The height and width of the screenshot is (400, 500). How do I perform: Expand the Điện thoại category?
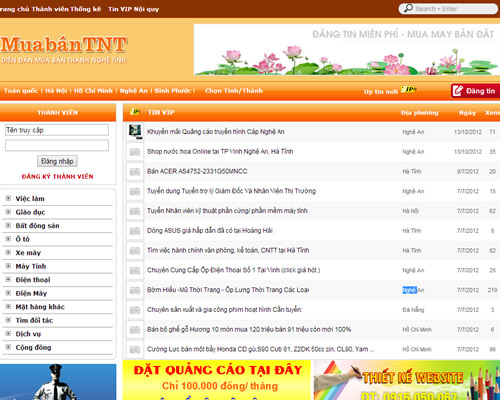pos(8,279)
